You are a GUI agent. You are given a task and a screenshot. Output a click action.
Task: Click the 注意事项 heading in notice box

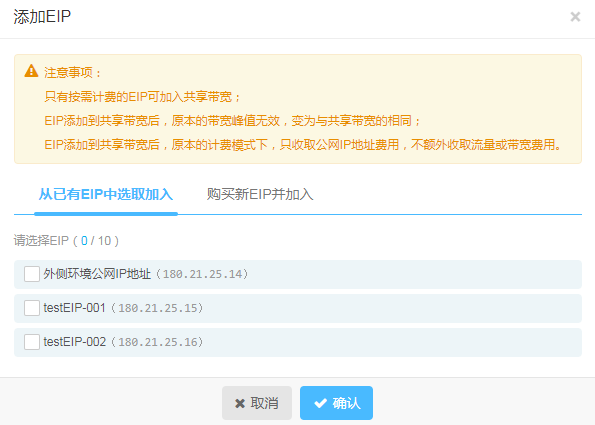click(x=72, y=72)
